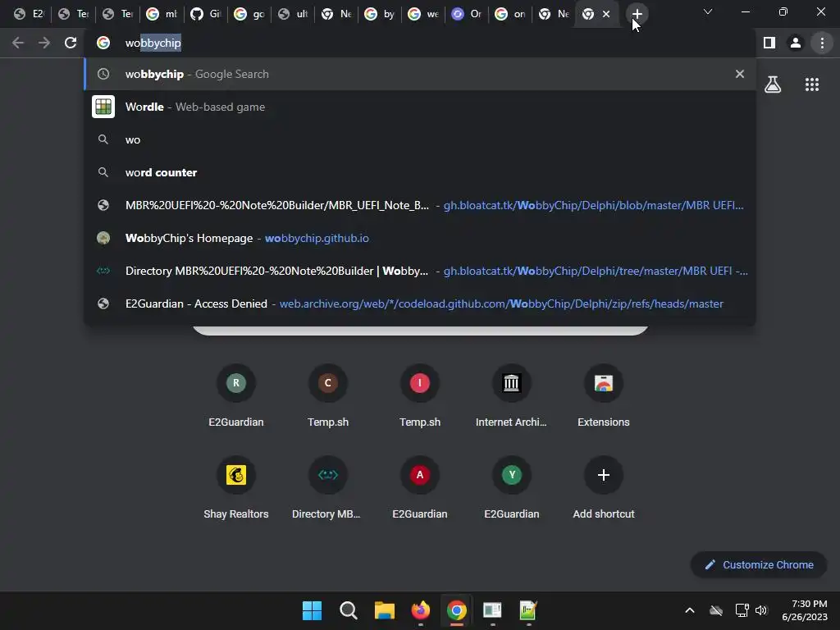Open the E2Guardian shortcut with R icon
The image size is (840, 630).
tap(236, 396)
